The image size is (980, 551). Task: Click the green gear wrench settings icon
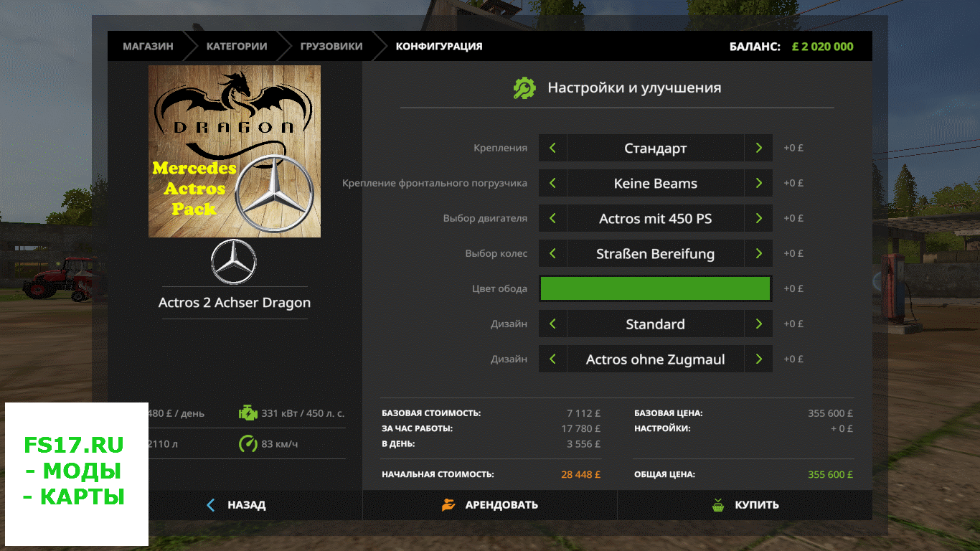pyautogui.click(x=524, y=88)
